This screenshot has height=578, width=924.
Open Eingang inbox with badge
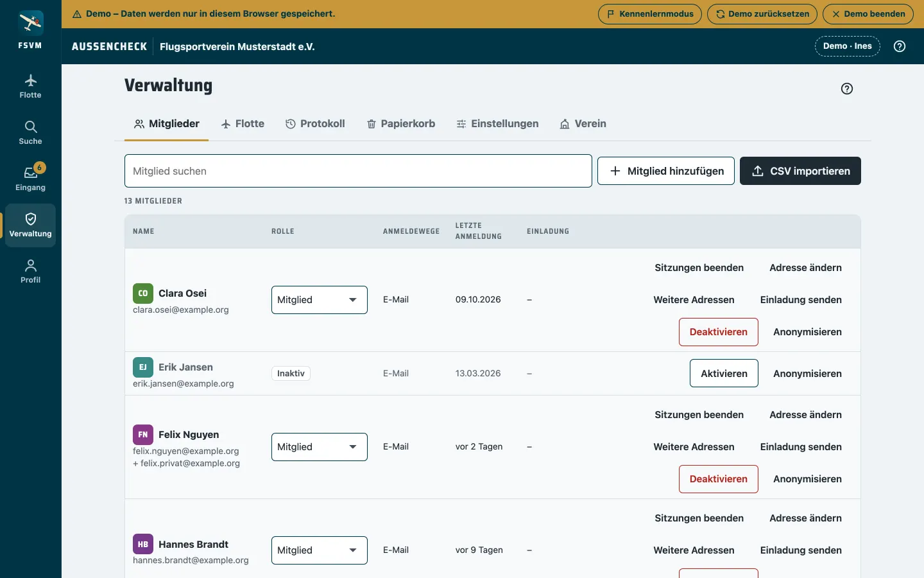30,179
